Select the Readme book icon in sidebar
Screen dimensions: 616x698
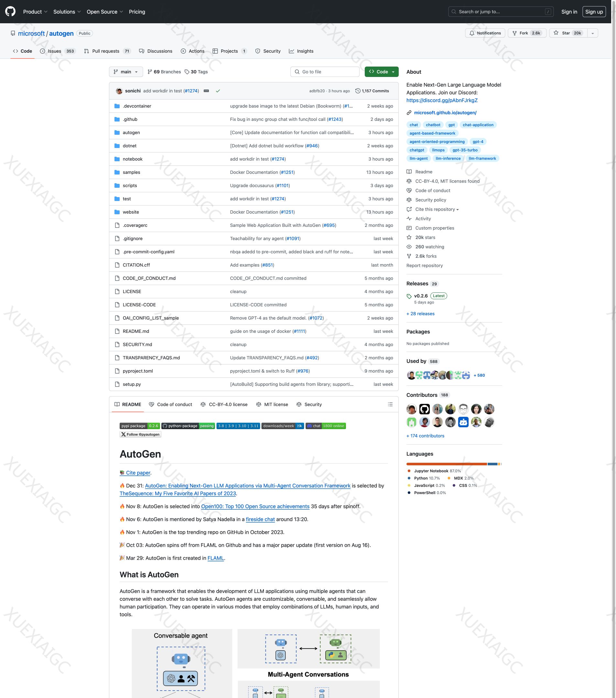pos(409,172)
